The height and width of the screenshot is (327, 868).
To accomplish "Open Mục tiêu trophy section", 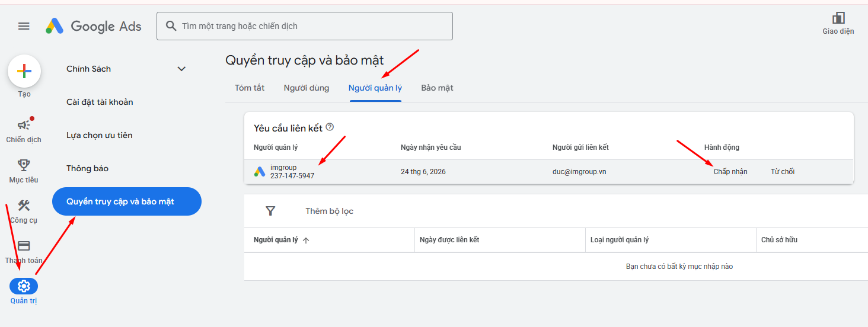I will click(24, 171).
